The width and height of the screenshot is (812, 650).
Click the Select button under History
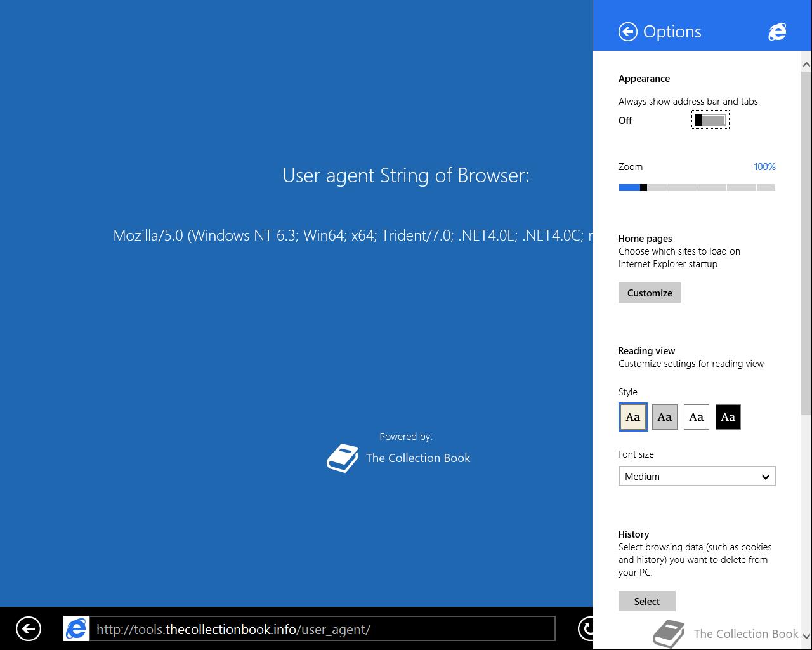[647, 601]
